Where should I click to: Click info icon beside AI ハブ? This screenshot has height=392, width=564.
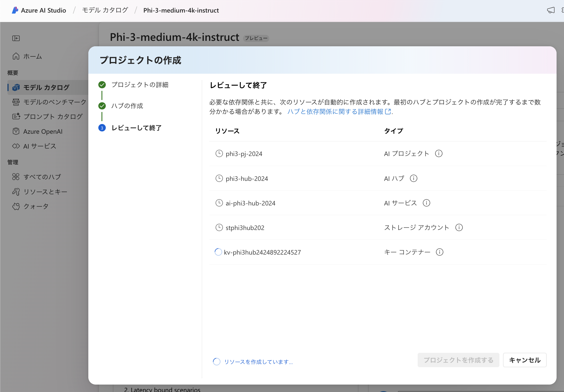(x=414, y=179)
